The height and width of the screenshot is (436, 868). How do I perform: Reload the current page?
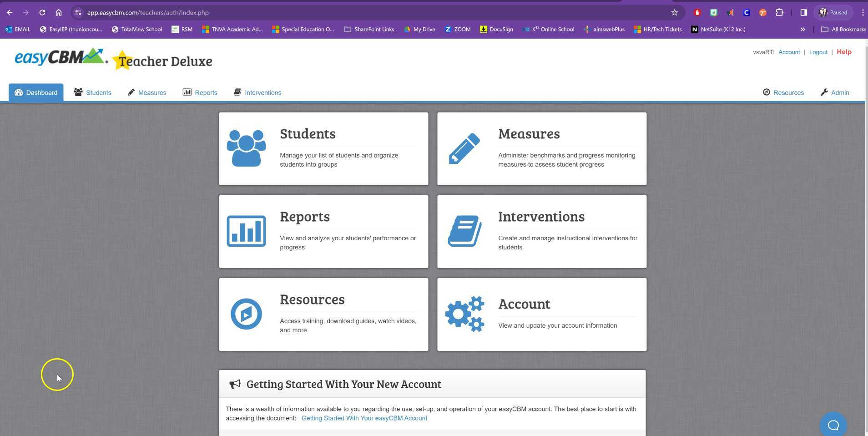42,12
